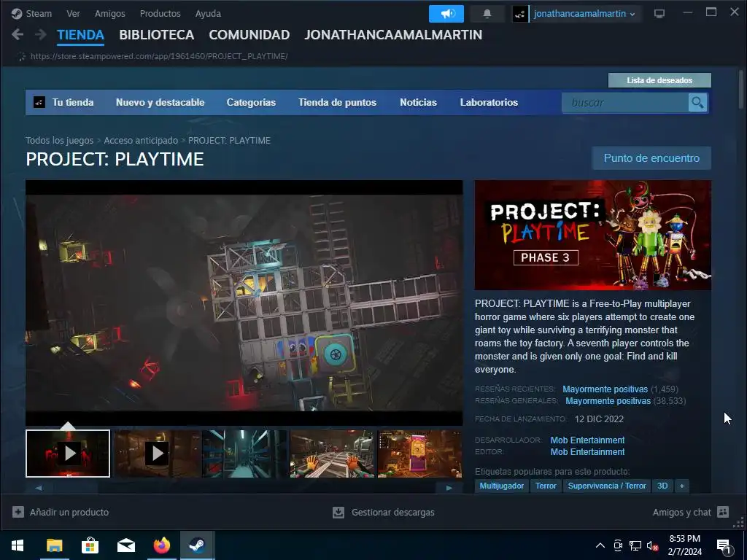The image size is (747, 560).
Task: Select the orange machine screenshot thumbnail
Action: (419, 454)
